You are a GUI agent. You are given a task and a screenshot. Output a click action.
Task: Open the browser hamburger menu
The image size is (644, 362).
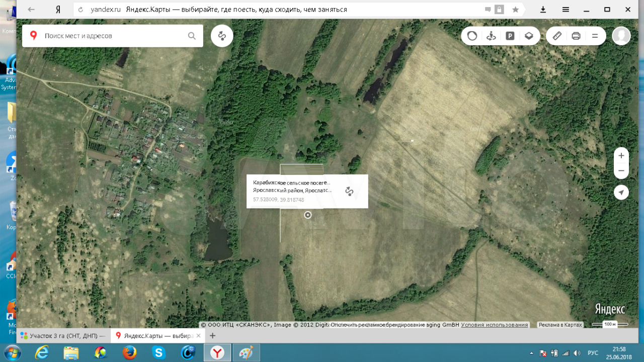click(566, 10)
